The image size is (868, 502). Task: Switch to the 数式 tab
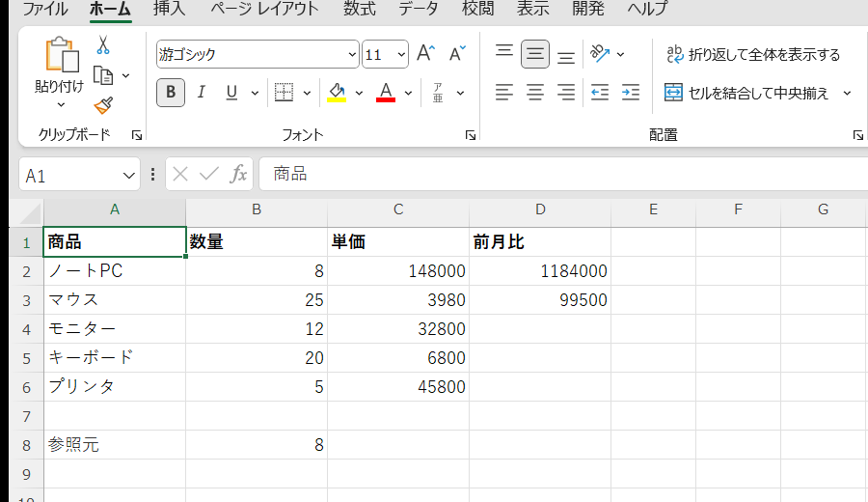tap(360, 9)
